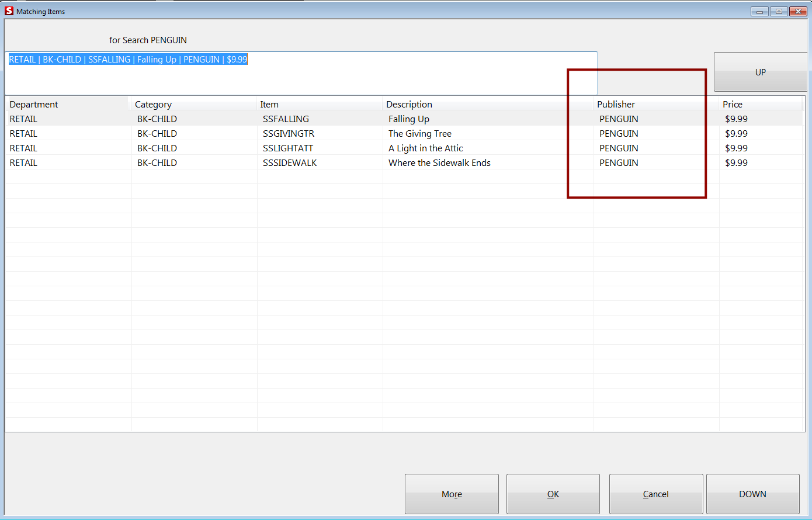Confirm selection with the OK button
Viewport: 812px width, 520px height.
(553, 494)
